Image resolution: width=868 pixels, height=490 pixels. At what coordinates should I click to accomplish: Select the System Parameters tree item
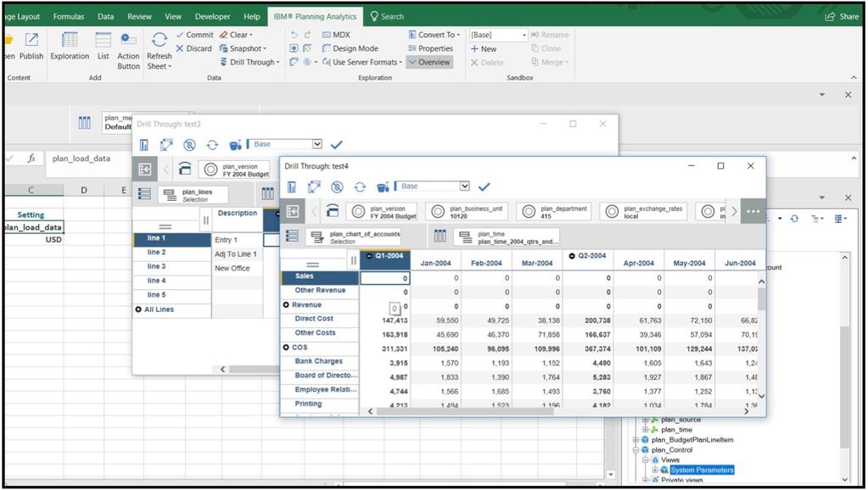[702, 471]
